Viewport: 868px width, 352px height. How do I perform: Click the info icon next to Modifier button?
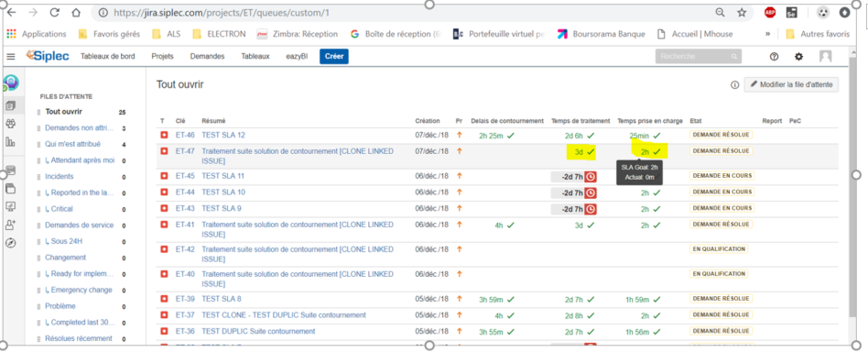(734, 85)
